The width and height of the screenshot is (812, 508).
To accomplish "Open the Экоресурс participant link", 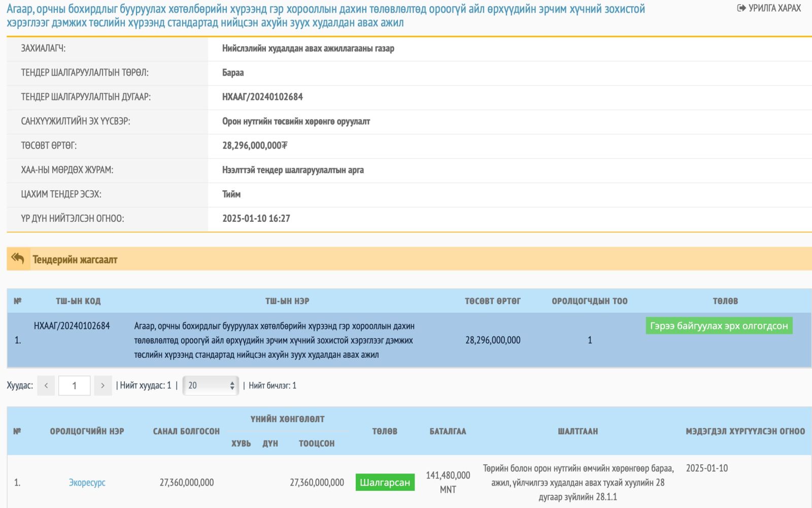I will 87,483.
